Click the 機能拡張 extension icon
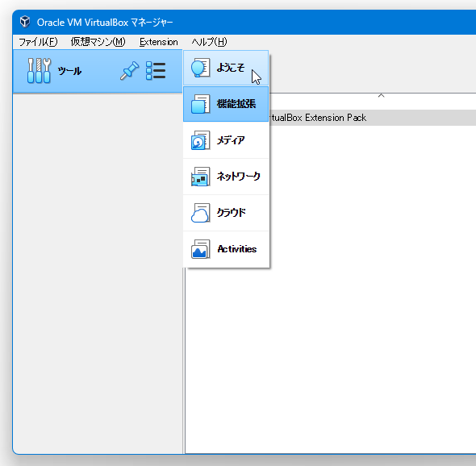 point(200,104)
